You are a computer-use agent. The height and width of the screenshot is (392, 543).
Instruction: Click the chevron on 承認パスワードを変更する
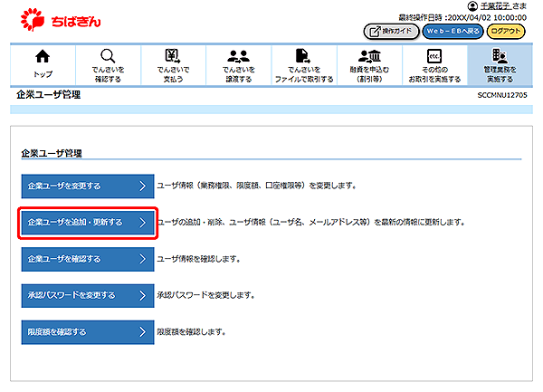click(142, 295)
